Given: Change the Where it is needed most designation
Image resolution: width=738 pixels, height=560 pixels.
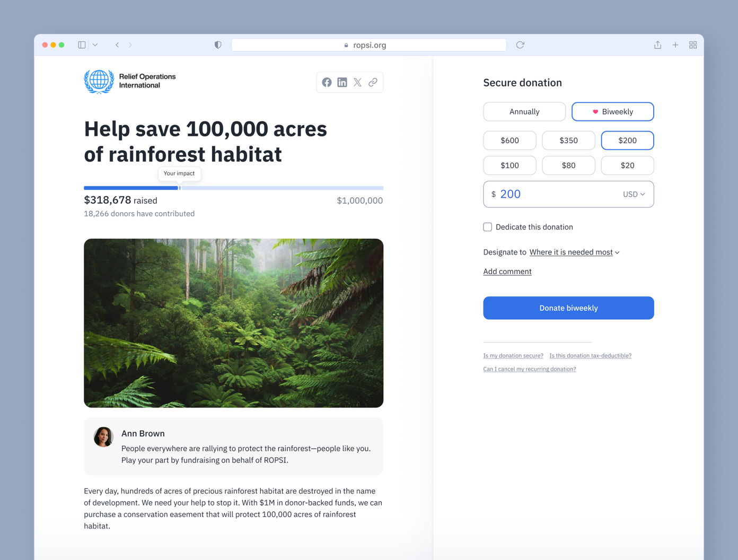Looking at the screenshot, I should 572,252.
